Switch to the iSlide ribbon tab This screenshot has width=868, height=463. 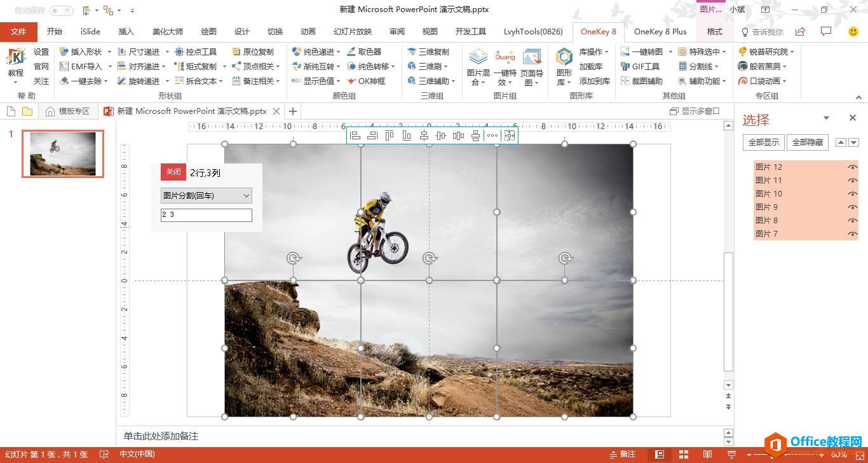[x=90, y=32]
